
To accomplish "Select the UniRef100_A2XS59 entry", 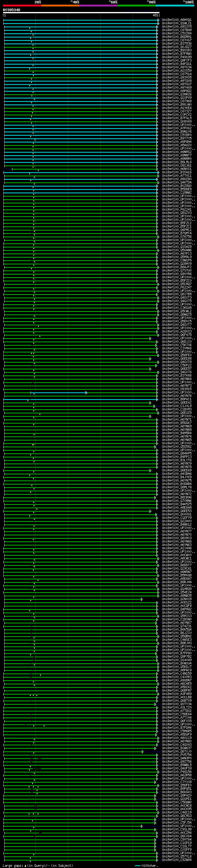I will tap(177, 71).
